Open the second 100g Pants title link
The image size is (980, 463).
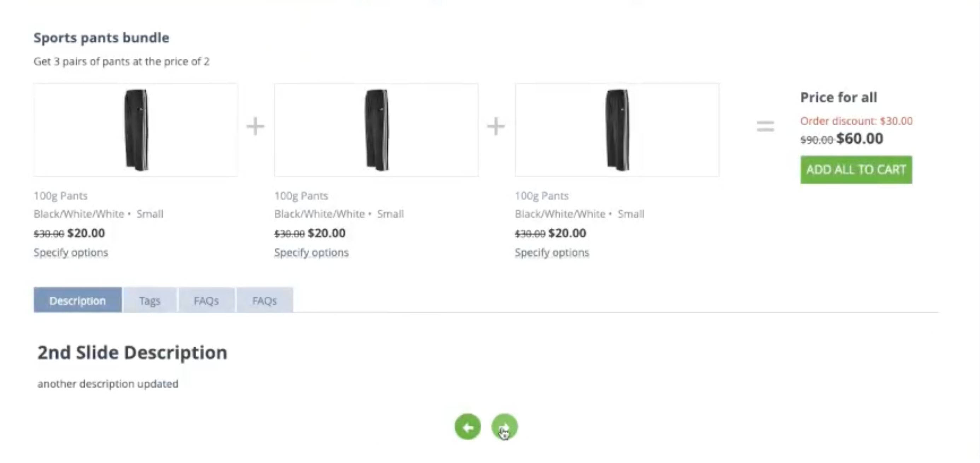coord(301,196)
